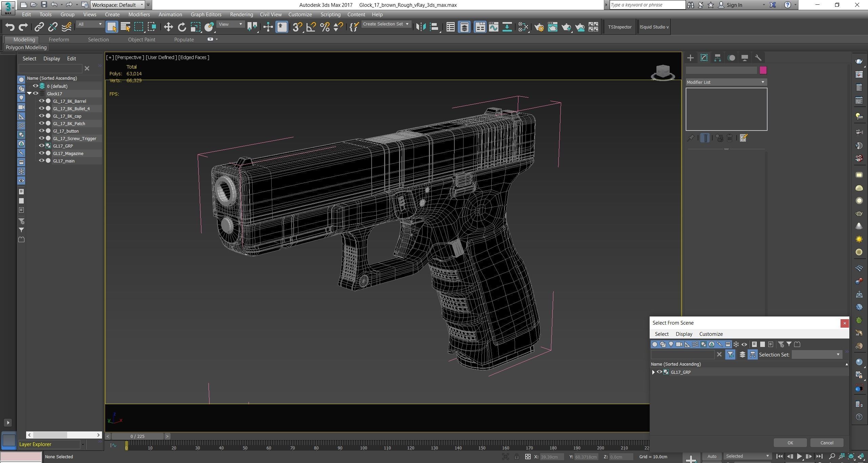Click the Scene Explorer horizontal scrollbar
The width and height of the screenshot is (868, 463).
click(x=64, y=435)
